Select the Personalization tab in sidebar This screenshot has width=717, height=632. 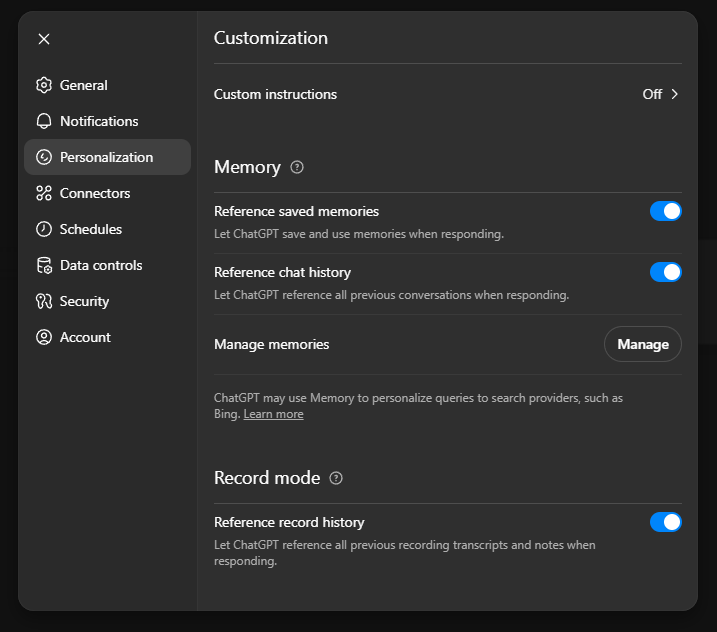click(x=107, y=157)
